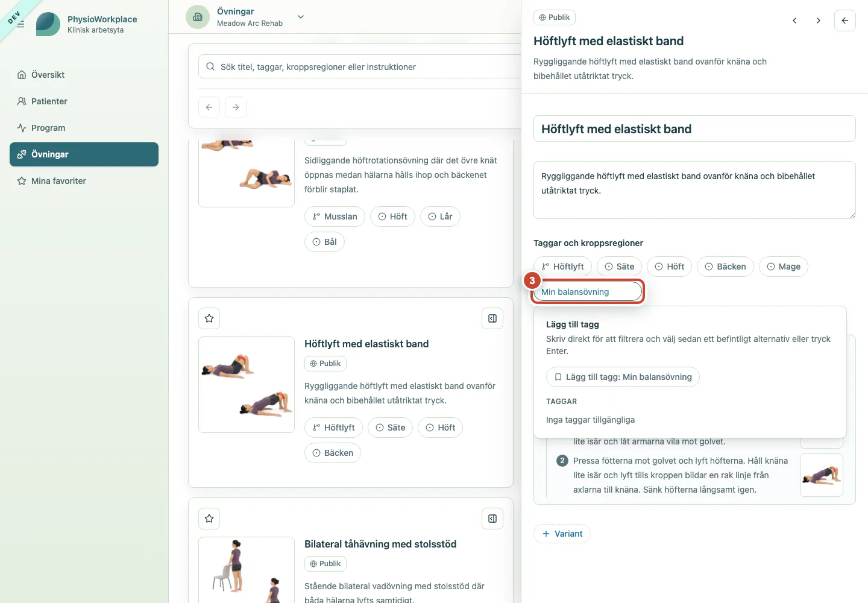
Task: Favorite the Höftlyft med elastiskt band exercise
Action: [x=209, y=318]
